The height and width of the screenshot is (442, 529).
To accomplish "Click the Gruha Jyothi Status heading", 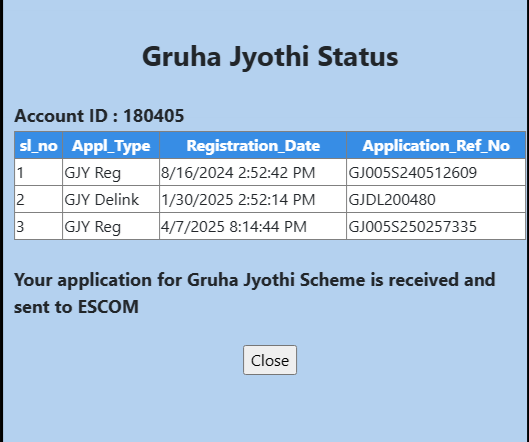I will (x=270, y=57).
